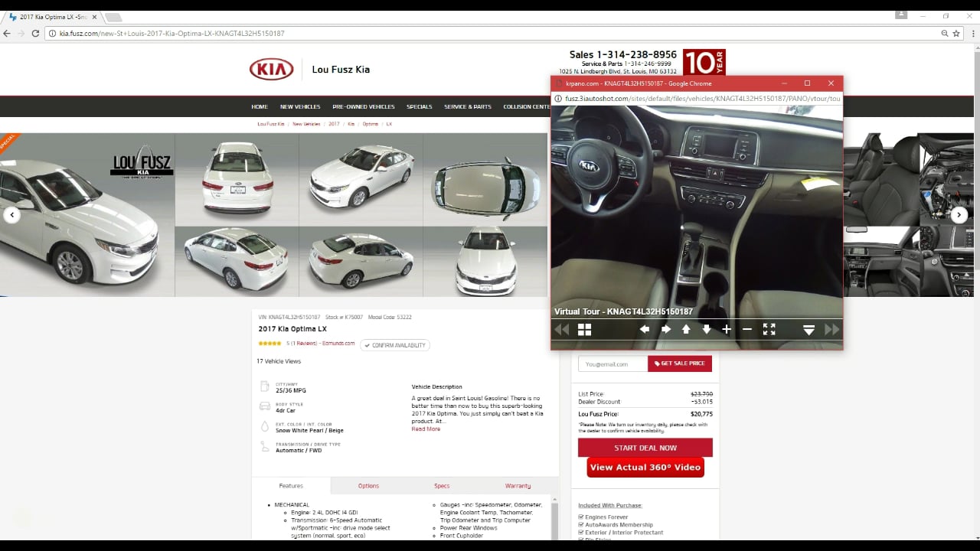Open thumbnail grid in virtual tour toolbar

[584, 330]
